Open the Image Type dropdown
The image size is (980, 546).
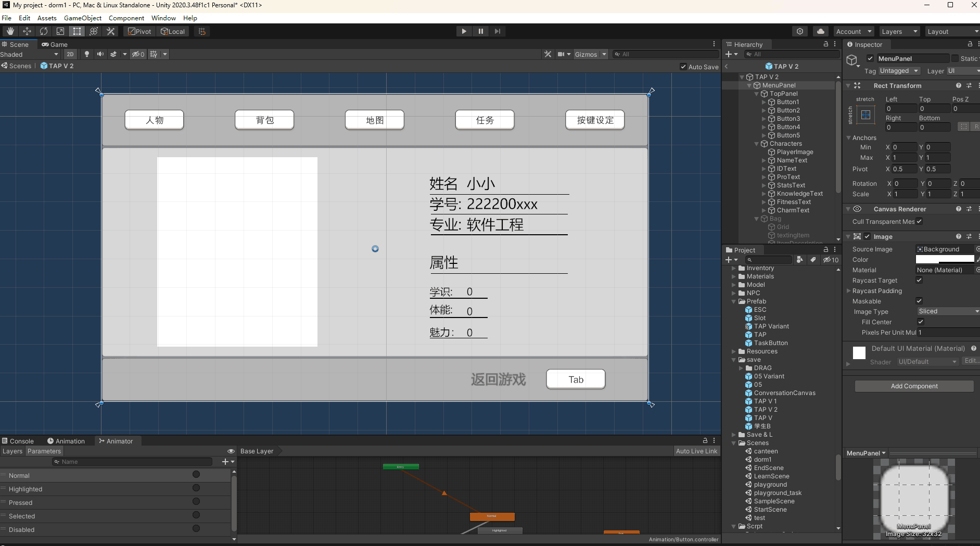click(x=948, y=311)
